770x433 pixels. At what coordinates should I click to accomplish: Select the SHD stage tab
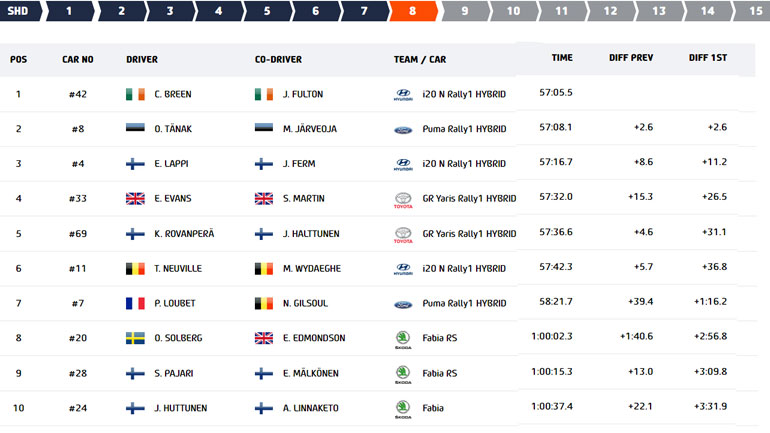(19, 11)
